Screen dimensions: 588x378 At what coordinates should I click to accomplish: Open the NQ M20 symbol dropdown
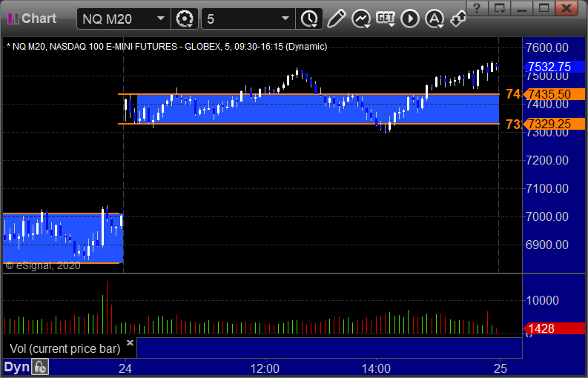click(x=161, y=19)
